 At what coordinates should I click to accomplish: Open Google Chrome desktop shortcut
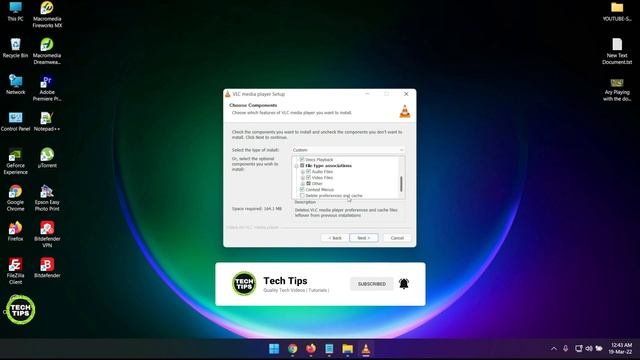(x=16, y=198)
